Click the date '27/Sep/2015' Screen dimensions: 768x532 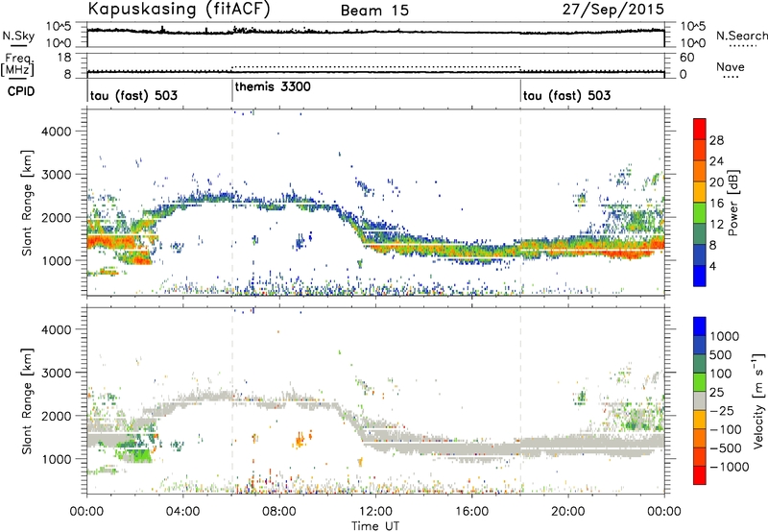point(612,10)
